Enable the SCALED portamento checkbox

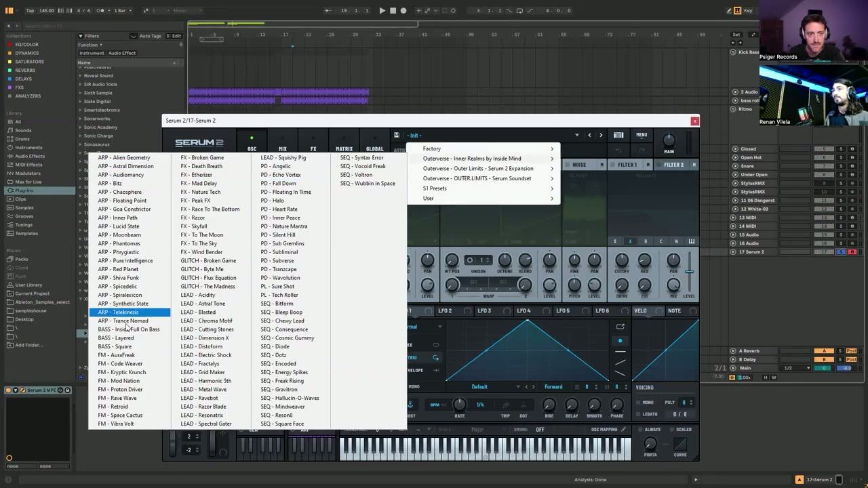tap(672, 429)
